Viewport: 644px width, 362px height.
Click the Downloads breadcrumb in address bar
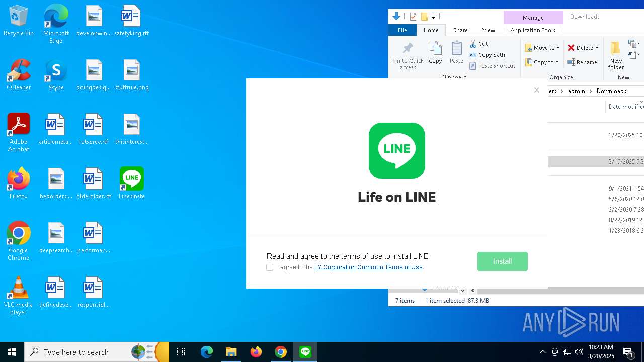coord(611,91)
